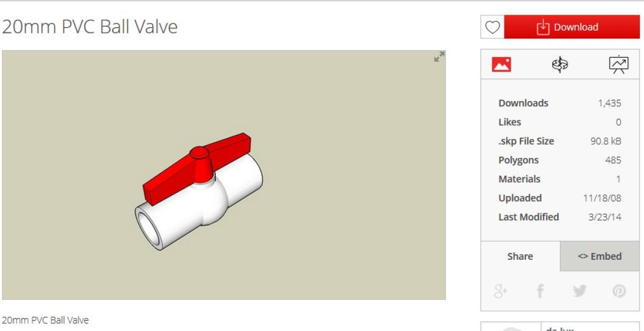This screenshot has height=331, width=644.
Task: Click the Downloads count row
Action: point(560,103)
